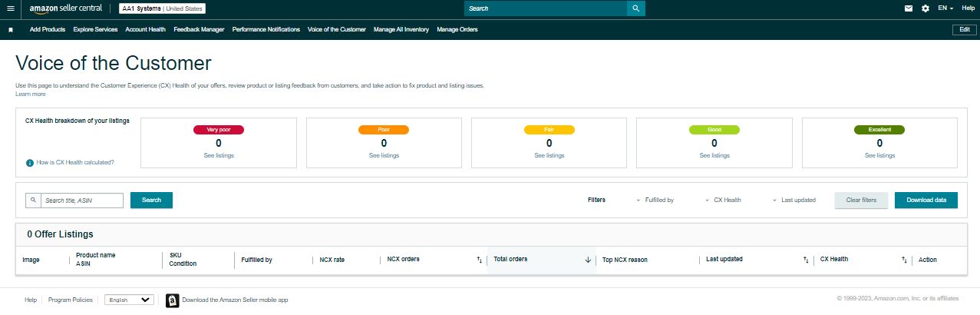Image resolution: width=980 pixels, height=315 pixels.
Task: Click the 0 Offer Listings heading
Action: click(x=60, y=234)
